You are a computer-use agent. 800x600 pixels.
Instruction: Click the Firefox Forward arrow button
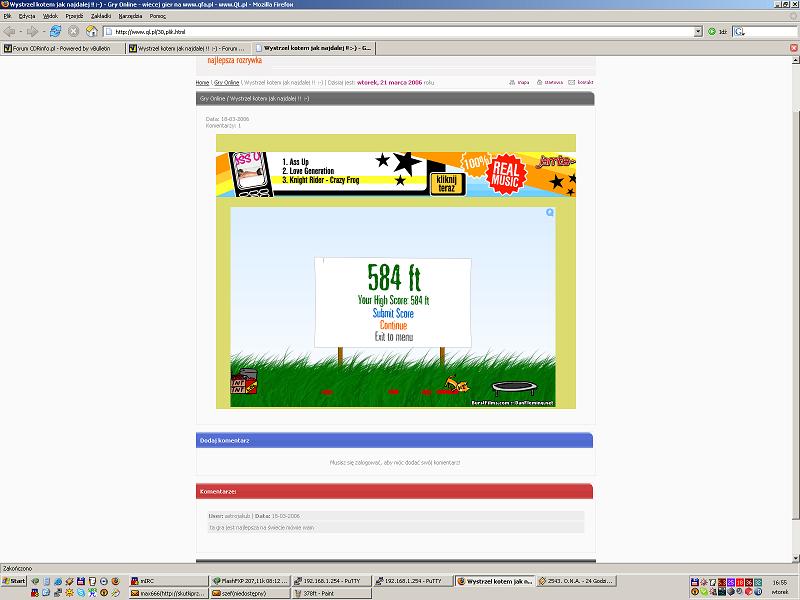tap(32, 32)
